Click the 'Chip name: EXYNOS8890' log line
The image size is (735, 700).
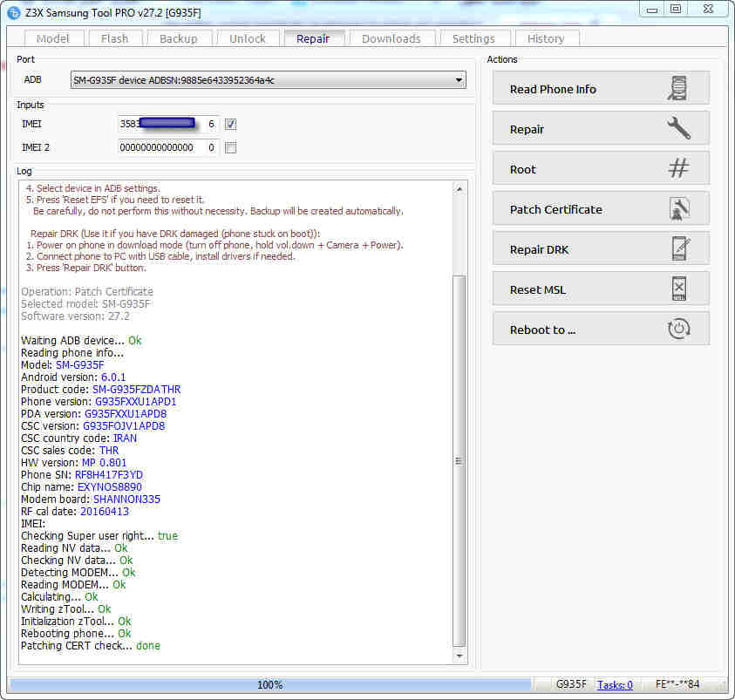(81, 486)
